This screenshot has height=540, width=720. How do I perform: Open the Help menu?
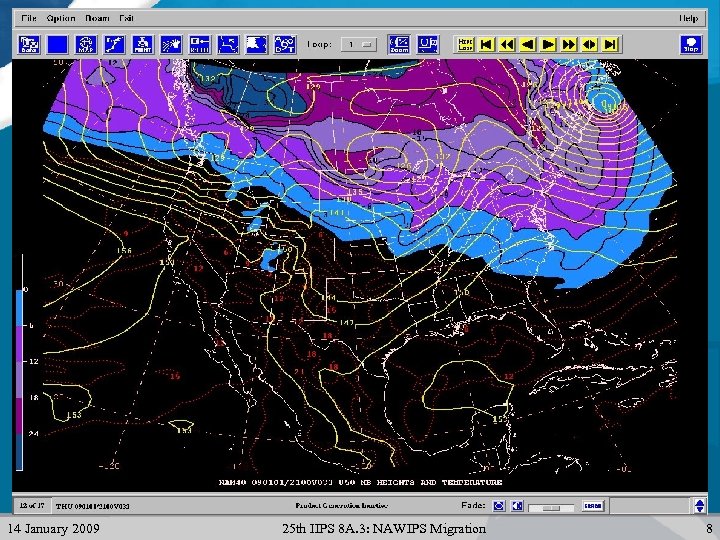point(688,18)
